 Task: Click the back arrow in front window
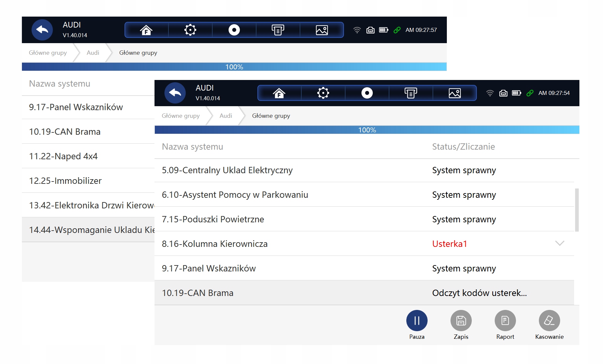click(175, 93)
